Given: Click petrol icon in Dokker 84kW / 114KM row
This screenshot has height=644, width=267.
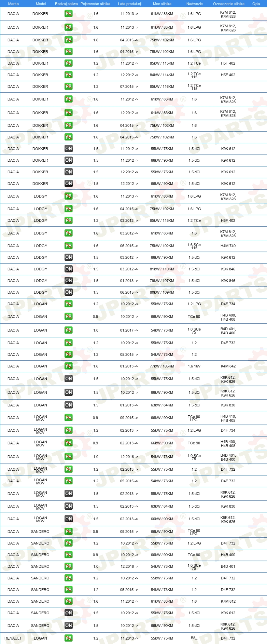Looking at the screenshot, I should click(69, 75).
